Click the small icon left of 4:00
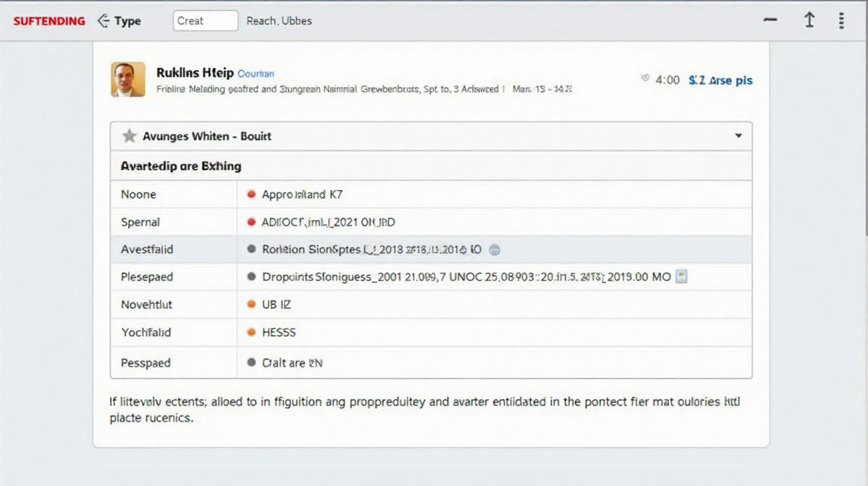The width and height of the screenshot is (868, 486). tap(645, 80)
